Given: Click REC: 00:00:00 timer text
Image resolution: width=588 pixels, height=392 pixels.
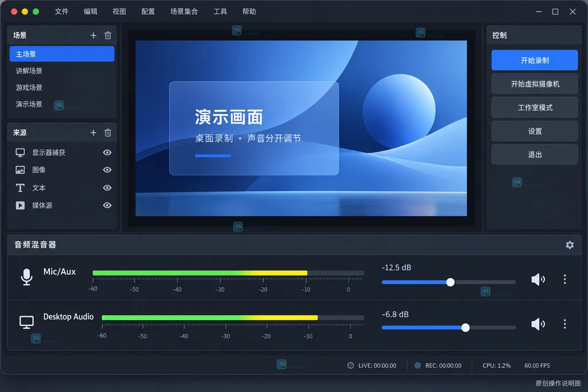Looking at the screenshot, I should tap(443, 366).
